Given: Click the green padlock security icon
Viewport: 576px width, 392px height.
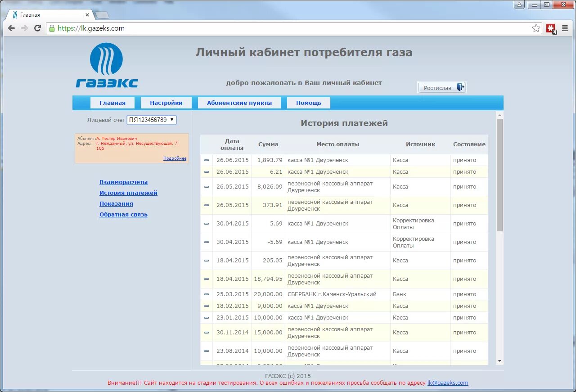Looking at the screenshot, I should 52,28.
